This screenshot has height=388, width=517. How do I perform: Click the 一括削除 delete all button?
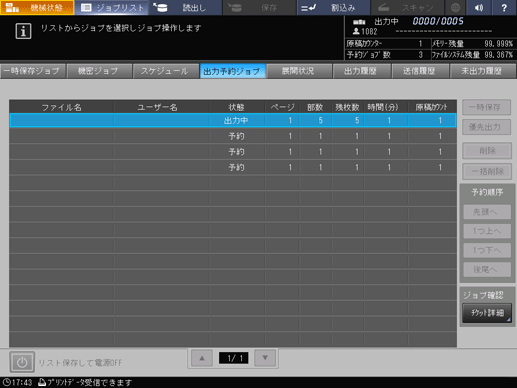pyautogui.click(x=487, y=171)
